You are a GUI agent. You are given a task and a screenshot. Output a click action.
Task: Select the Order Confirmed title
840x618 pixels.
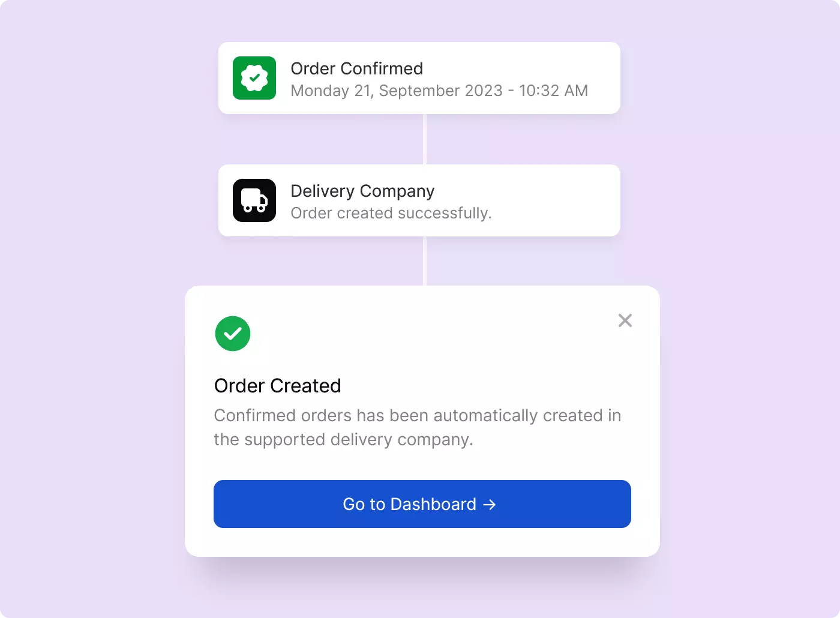(x=357, y=68)
